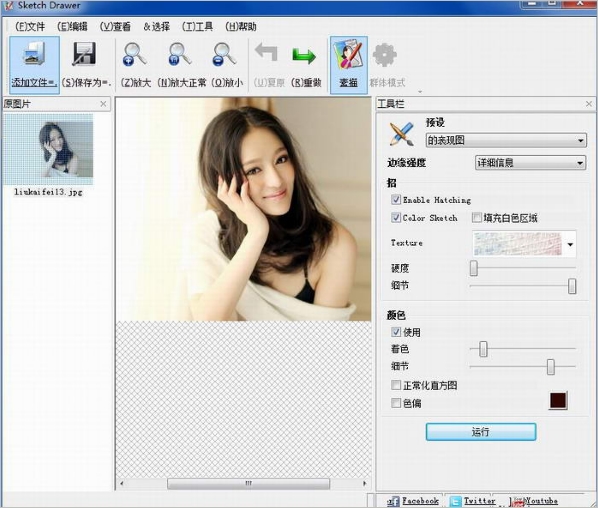Click the 运行 run button
598x508 pixels.
[481, 432]
